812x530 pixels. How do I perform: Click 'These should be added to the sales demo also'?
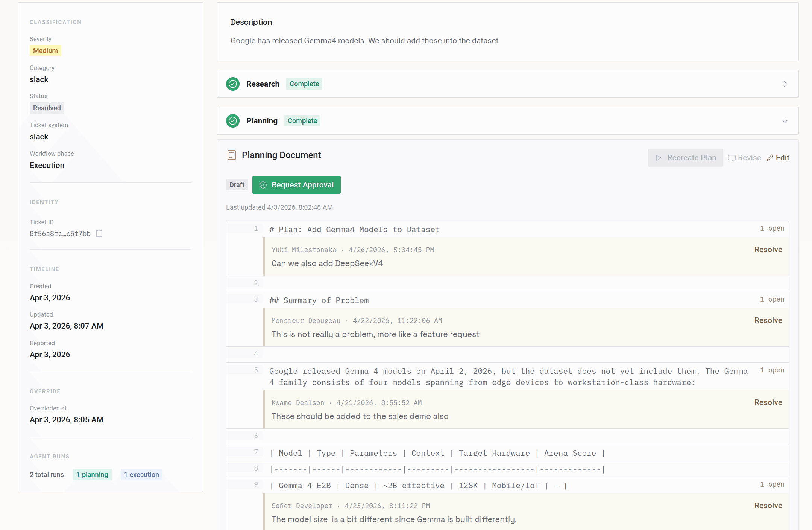360,416
